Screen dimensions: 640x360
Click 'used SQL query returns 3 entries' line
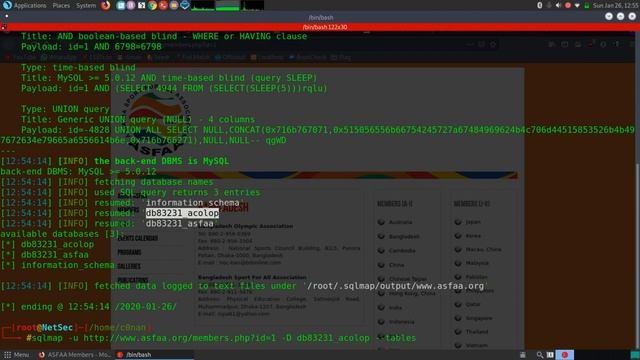(x=177, y=192)
